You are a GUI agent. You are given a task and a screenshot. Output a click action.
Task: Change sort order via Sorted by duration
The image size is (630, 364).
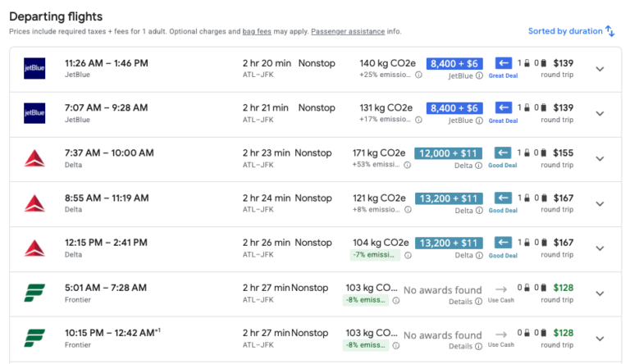pos(571,31)
